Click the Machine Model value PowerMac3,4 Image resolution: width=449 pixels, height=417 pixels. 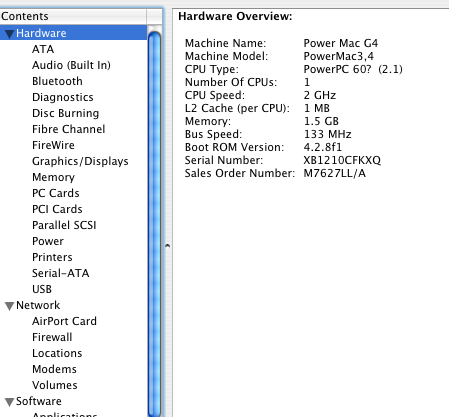[x=338, y=56]
